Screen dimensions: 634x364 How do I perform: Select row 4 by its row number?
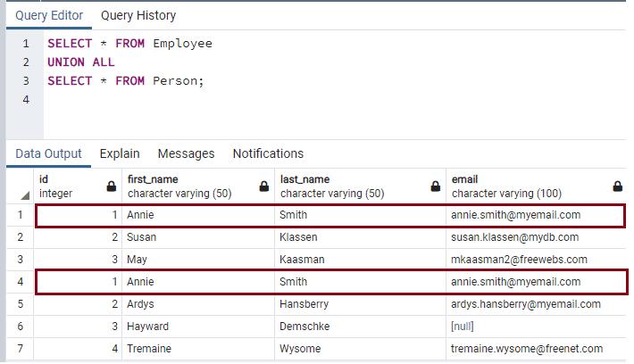(21, 282)
